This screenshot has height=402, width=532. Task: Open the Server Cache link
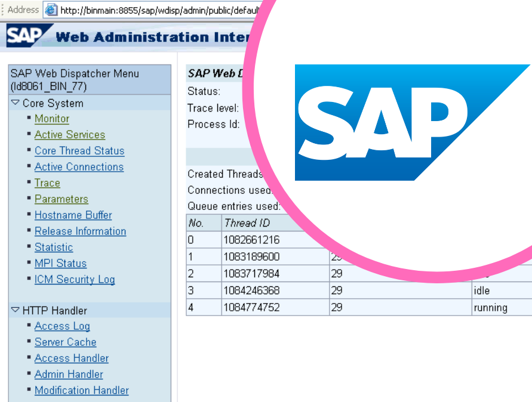[66, 342]
